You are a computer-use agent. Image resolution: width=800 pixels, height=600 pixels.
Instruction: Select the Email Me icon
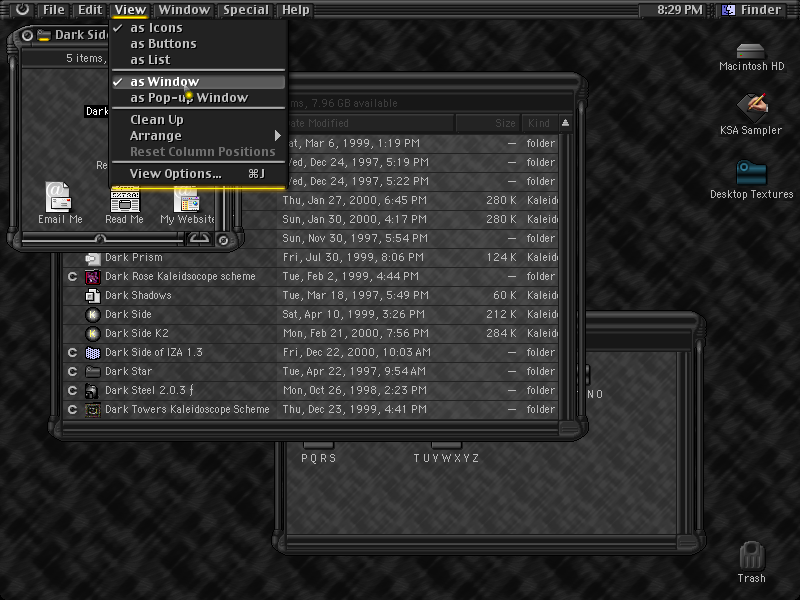pyautogui.click(x=58, y=196)
